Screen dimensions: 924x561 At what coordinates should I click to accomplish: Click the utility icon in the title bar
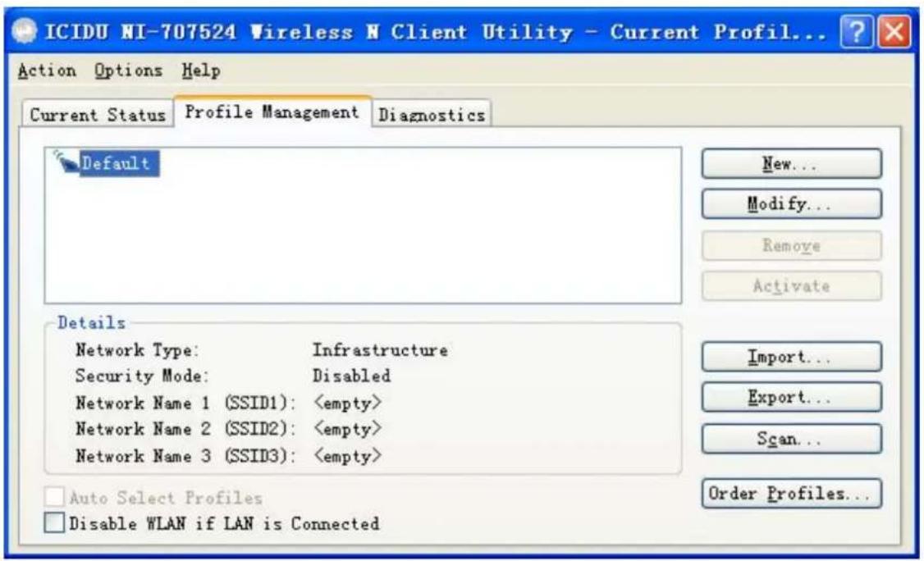[x=25, y=31]
